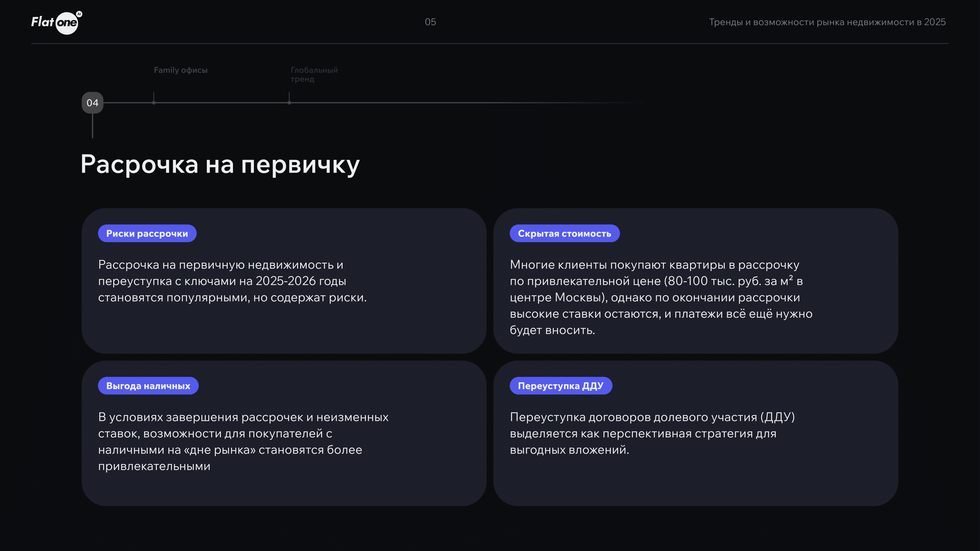Click the Скрытая стоимость tag
Screen dimensions: 980x551
[x=564, y=233]
